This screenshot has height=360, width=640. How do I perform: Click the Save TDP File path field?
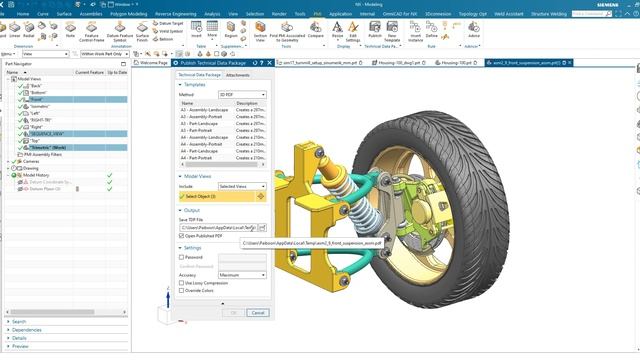(x=218, y=228)
